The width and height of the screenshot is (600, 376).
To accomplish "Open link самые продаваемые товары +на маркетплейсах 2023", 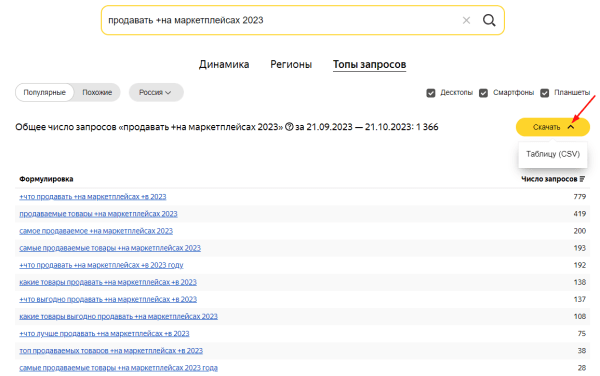I will 110,248.
